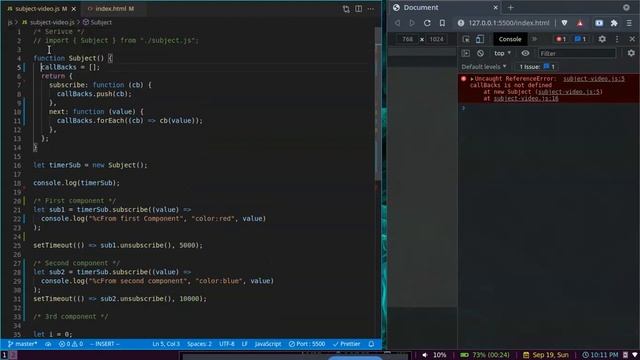Switch to the index.html editor tab
Image resolution: width=640 pixels, height=360 pixels.
111,9
